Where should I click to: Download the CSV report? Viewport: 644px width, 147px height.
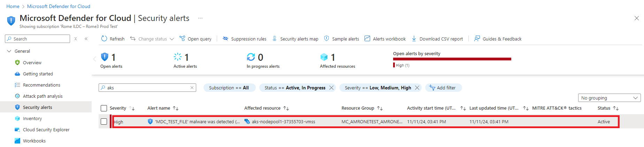437,39
